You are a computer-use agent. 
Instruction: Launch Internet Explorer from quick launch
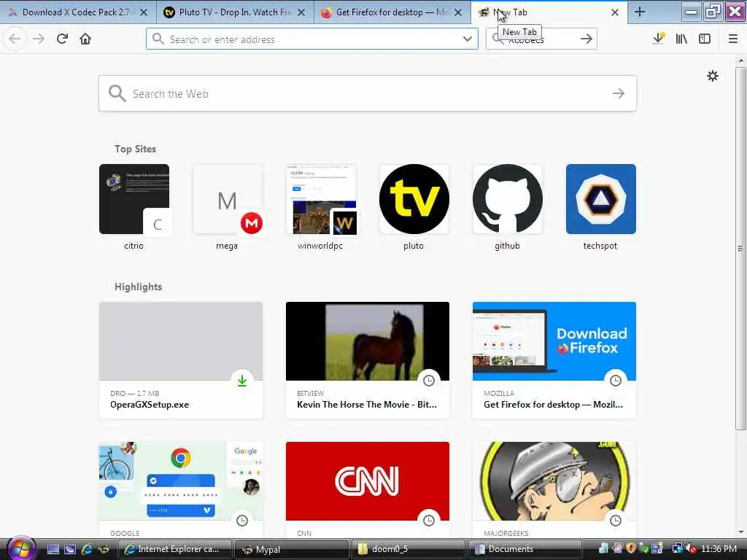coord(87,549)
